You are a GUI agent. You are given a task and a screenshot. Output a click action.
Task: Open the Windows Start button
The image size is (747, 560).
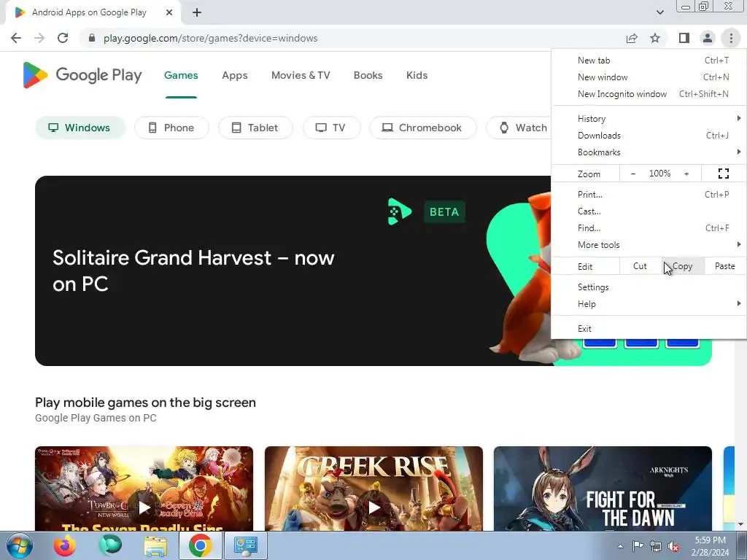[19, 545]
